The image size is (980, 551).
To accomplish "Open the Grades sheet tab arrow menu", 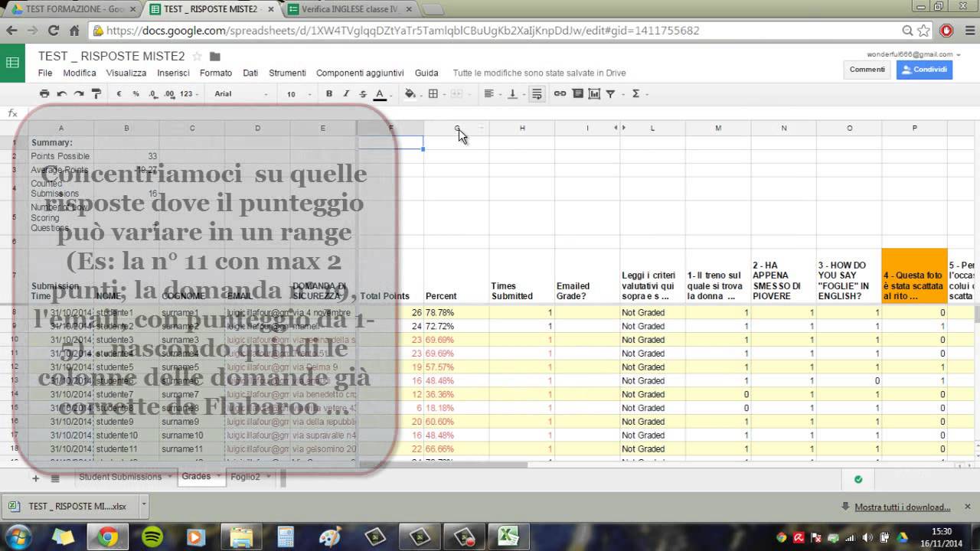I will tap(218, 476).
